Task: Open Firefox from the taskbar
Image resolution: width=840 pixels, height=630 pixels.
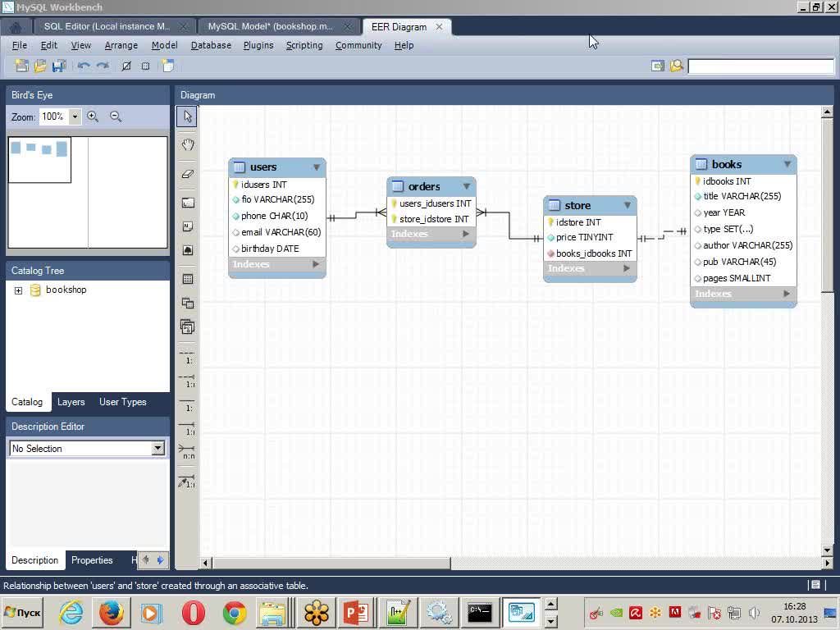Action: tap(112, 612)
